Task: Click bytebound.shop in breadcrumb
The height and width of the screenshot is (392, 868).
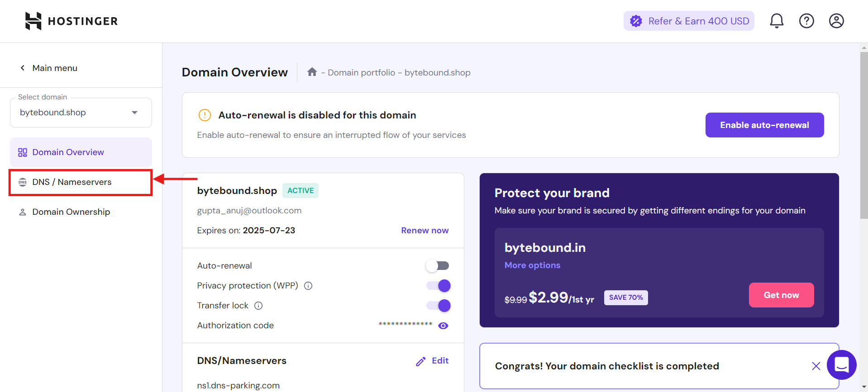Action: tap(437, 73)
